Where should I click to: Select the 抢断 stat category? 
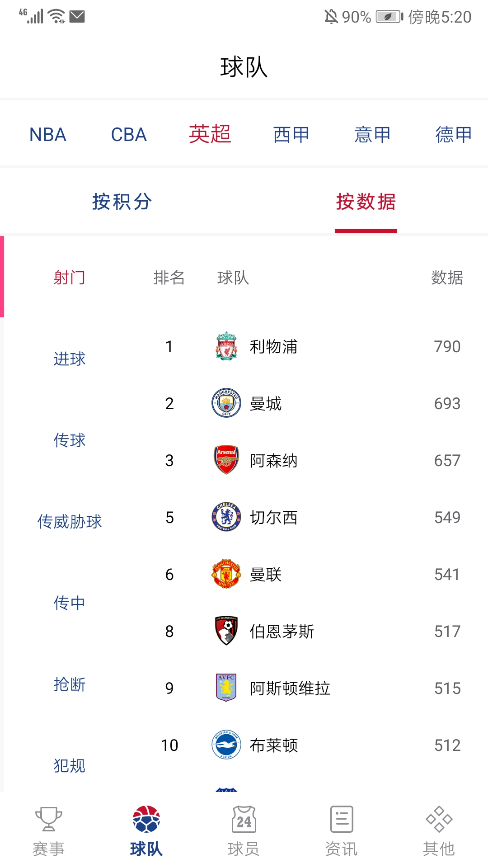[x=70, y=685]
